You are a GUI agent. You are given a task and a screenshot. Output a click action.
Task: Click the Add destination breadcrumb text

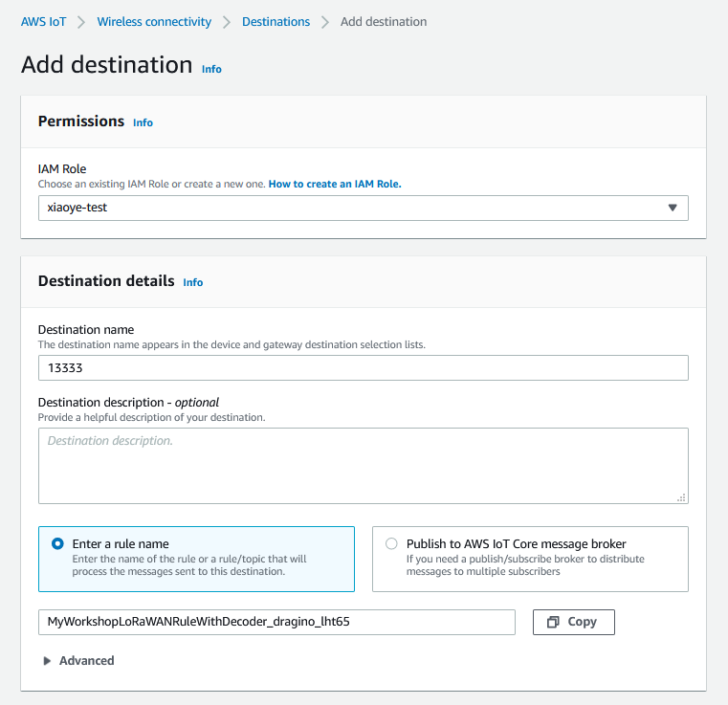pyautogui.click(x=384, y=22)
